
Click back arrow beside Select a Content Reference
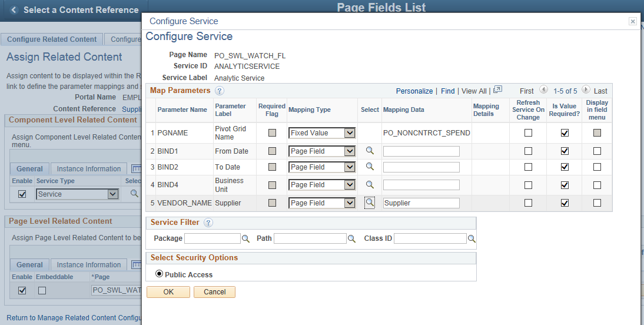pos(14,10)
